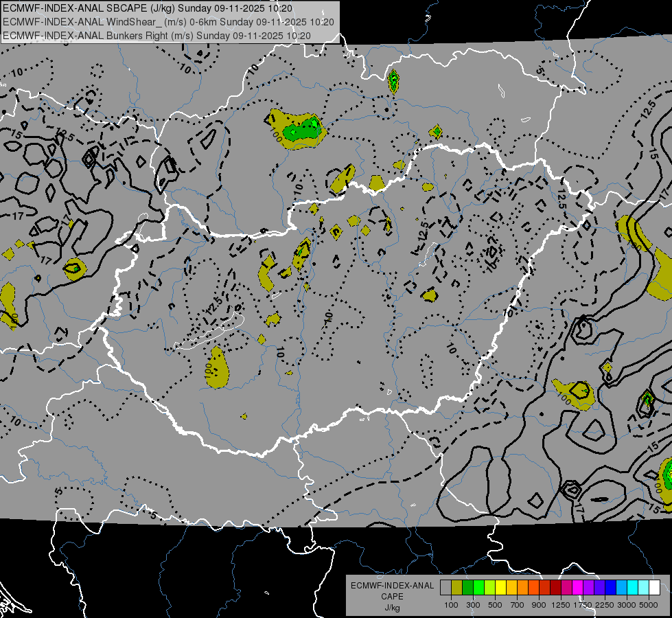Choose the bright magenta legend swatch
Viewport: 672px width, 618px height.
[x=578, y=587]
